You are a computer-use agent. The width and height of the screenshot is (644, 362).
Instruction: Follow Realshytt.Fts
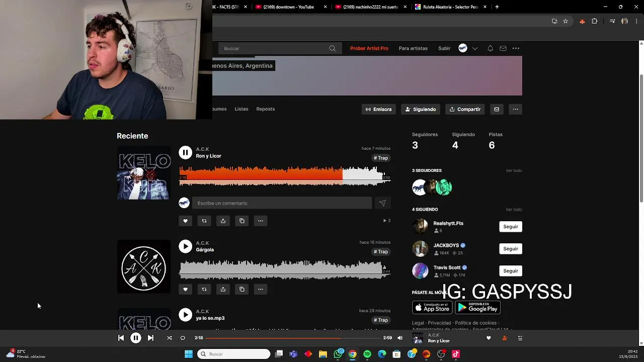(511, 227)
